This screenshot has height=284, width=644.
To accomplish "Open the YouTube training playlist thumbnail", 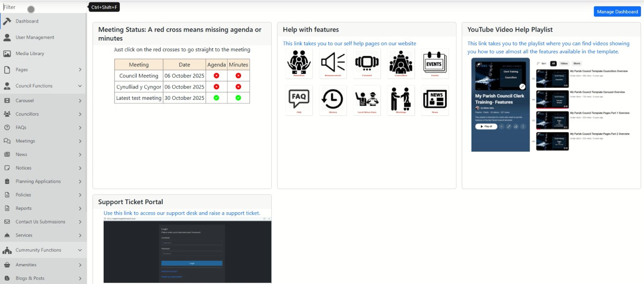I will (500, 105).
